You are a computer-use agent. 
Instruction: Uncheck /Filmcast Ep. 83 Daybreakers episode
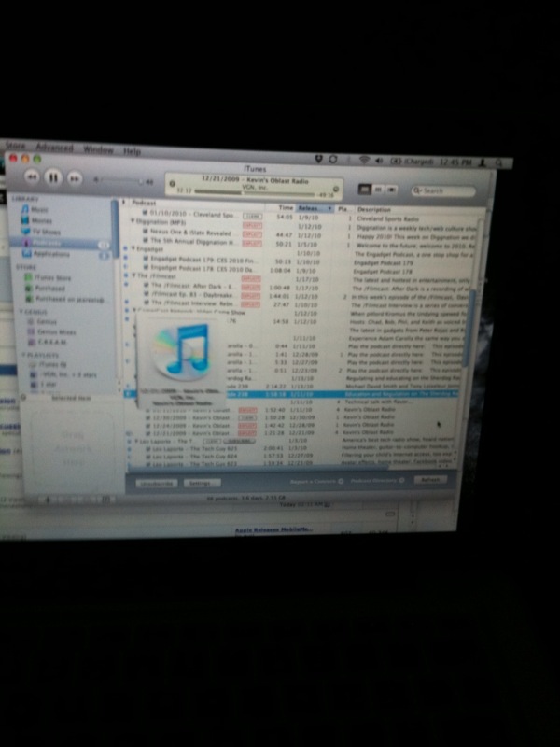coord(147,294)
